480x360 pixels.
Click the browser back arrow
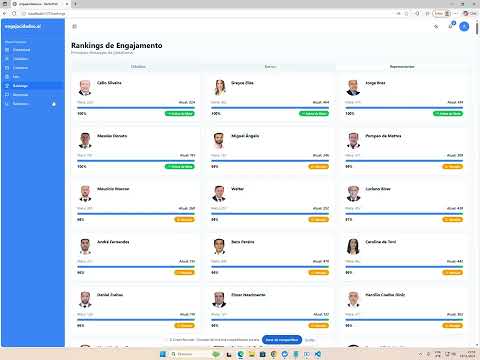pyautogui.click(x=5, y=14)
